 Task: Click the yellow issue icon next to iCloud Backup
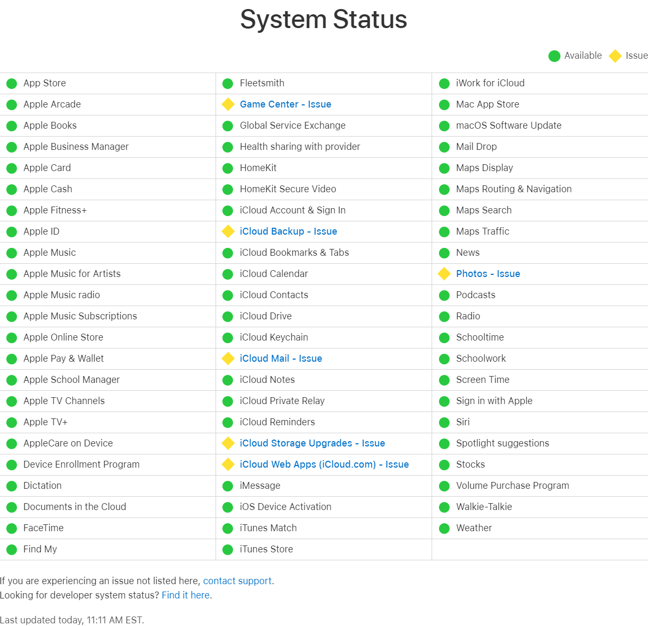click(x=228, y=231)
